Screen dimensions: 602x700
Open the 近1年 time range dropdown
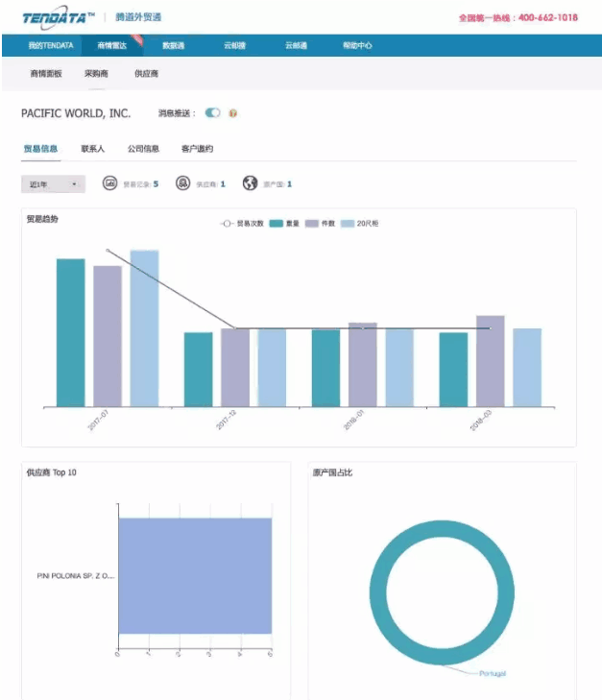click(x=53, y=183)
